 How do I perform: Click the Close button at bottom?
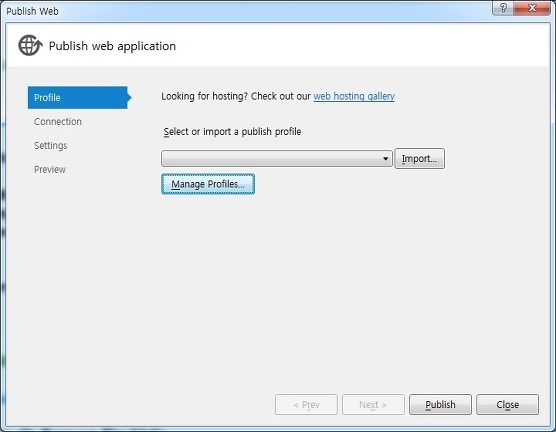coord(507,404)
